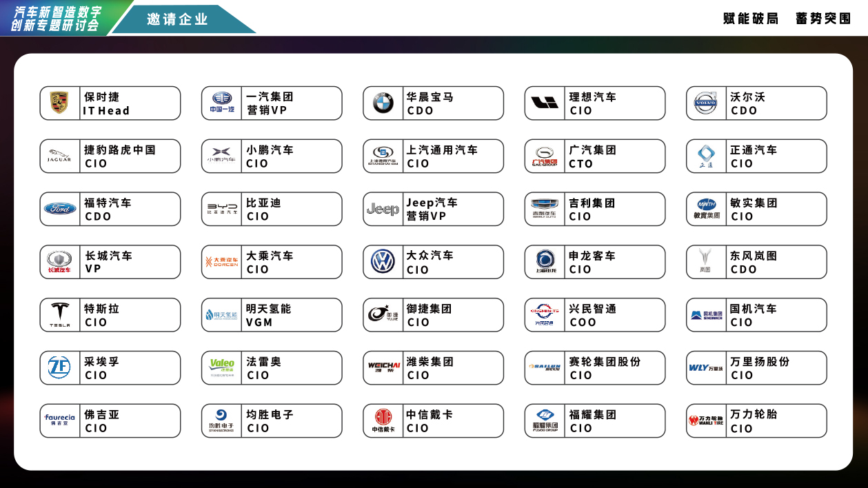Select the Minth 敏实集团 logo
This screenshot has width=868, height=488.
click(706, 209)
